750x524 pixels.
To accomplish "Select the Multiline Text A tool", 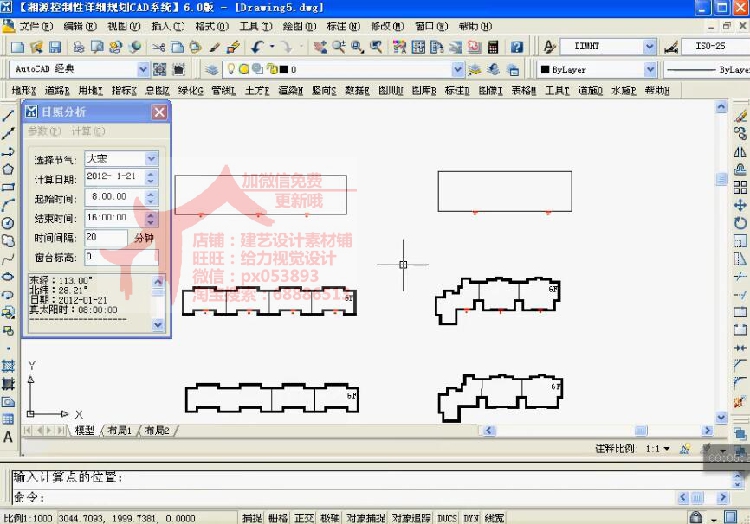I will 8,437.
